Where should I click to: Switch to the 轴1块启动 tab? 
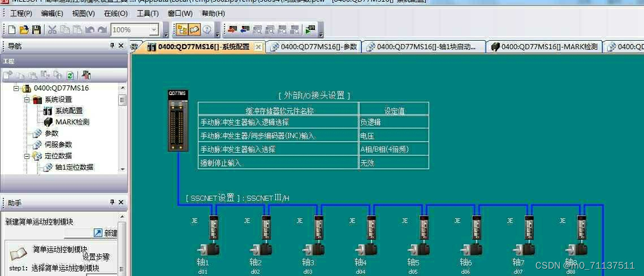[423, 47]
